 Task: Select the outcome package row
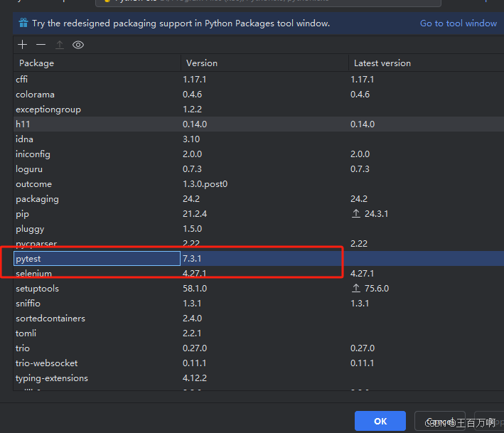click(259, 184)
